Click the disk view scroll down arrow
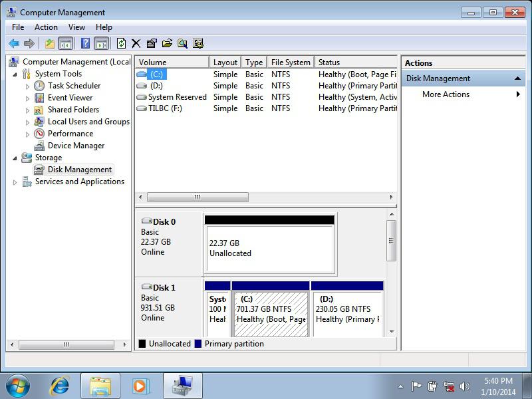 click(x=392, y=332)
